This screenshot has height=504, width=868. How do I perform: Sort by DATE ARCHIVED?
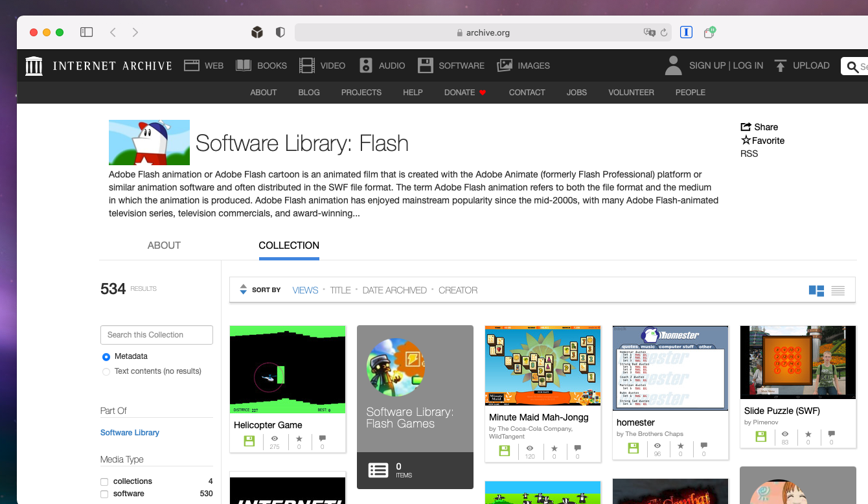tap(394, 290)
